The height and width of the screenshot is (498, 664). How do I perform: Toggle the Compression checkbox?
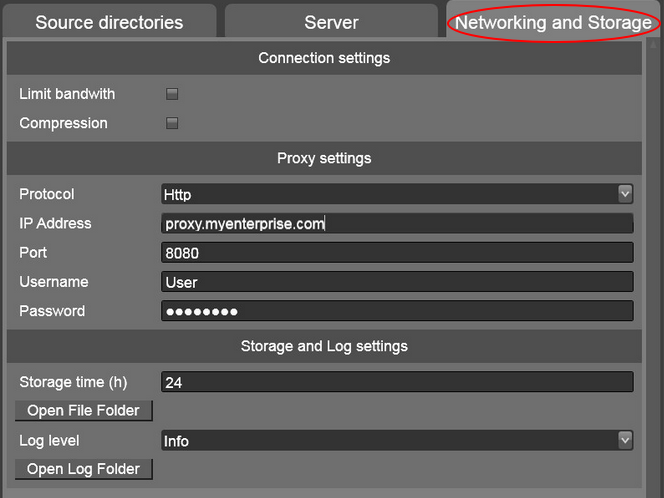pos(172,123)
